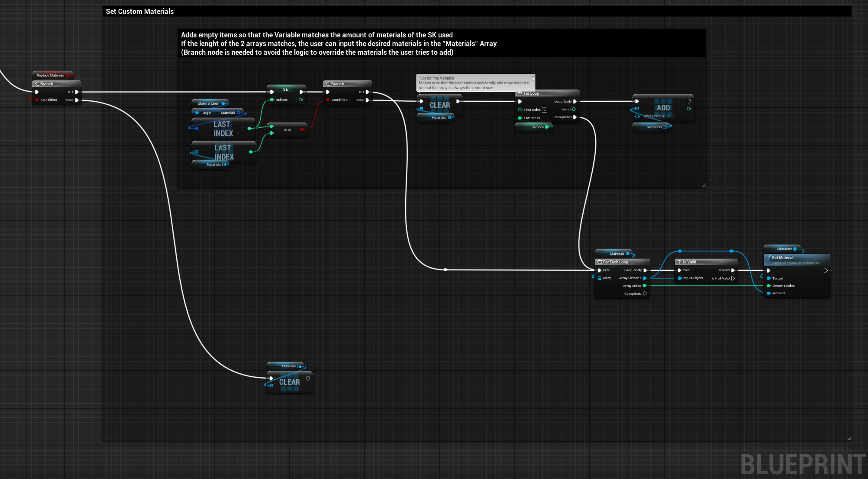This screenshot has width=868, height=479.
Task: Click the Is Valid exec output pin
Action: pyautogui.click(x=733, y=270)
